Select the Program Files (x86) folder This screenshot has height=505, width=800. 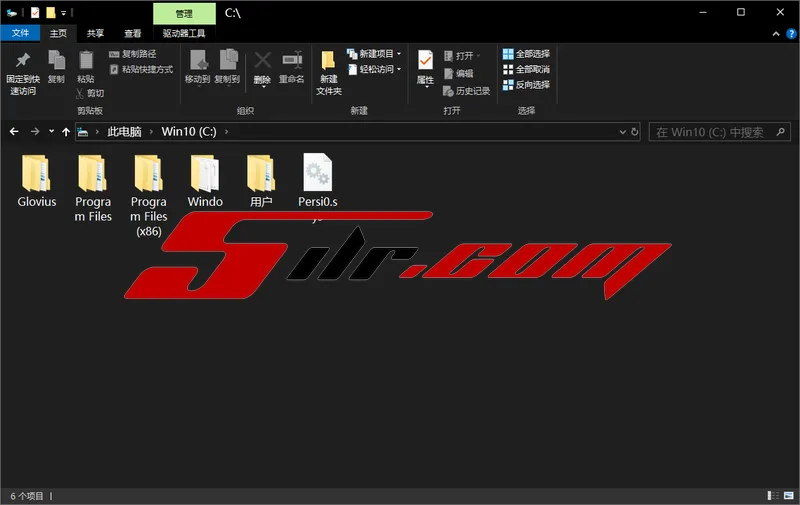tap(148, 196)
